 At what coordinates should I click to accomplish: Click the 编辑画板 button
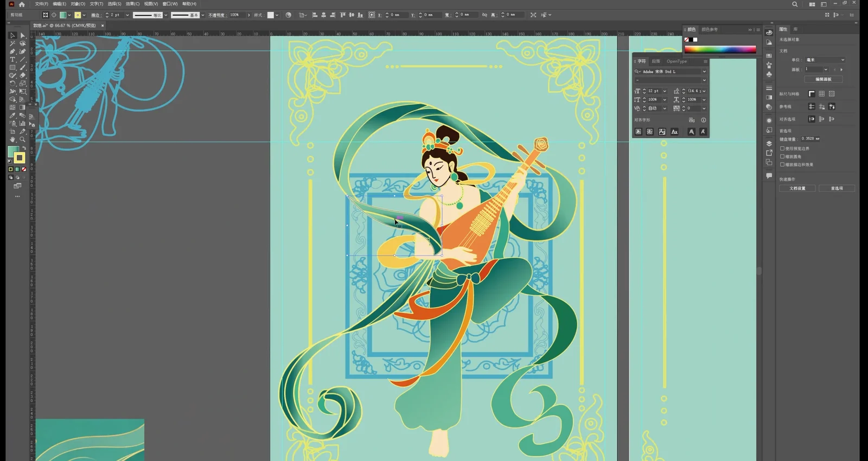823,79
